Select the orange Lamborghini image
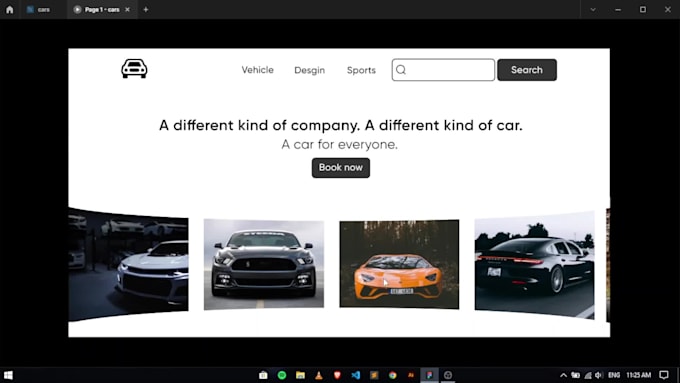This screenshot has width=680, height=383. [399, 264]
